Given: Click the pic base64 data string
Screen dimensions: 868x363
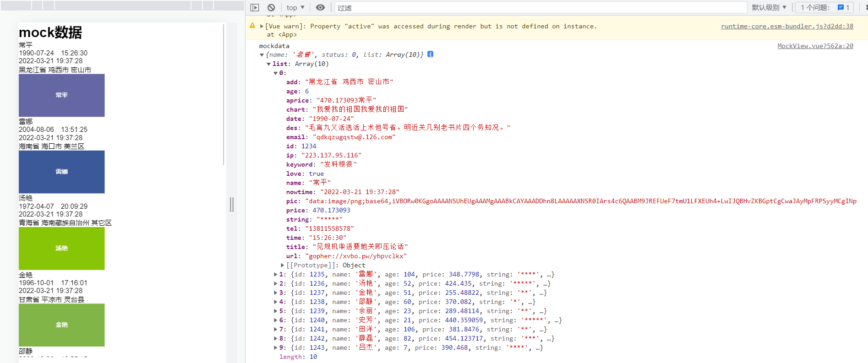Looking at the screenshot, I should click(580, 201).
